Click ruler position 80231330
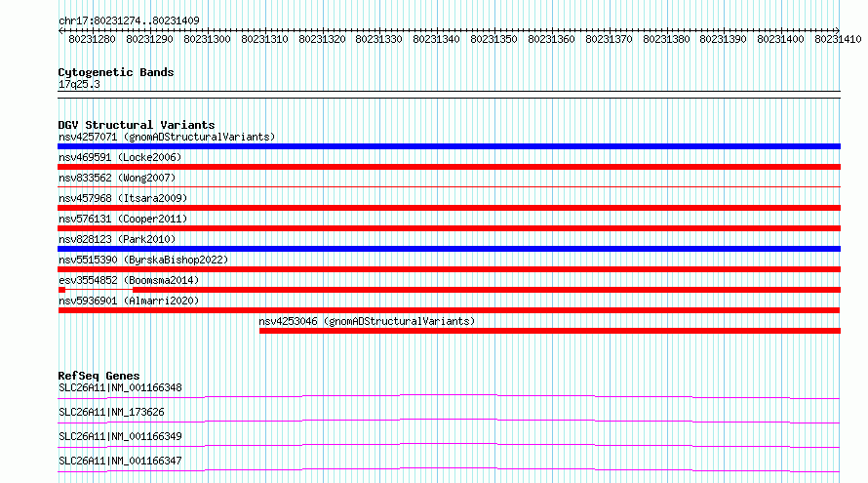 tap(378, 39)
